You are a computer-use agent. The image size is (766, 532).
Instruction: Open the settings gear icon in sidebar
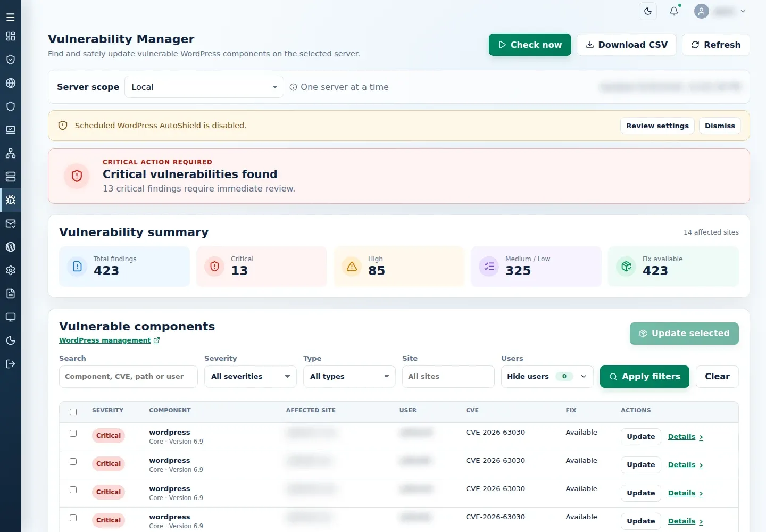[11, 270]
